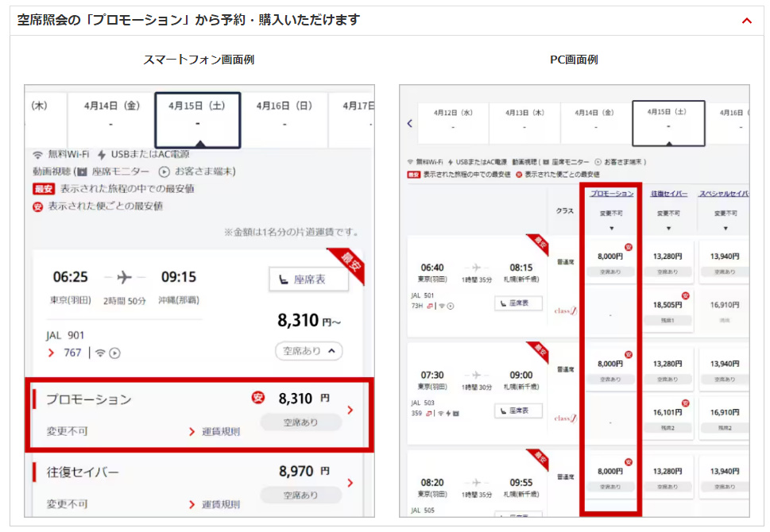
Task: Click the 767 aircraft link arrow
Action: tap(52, 353)
